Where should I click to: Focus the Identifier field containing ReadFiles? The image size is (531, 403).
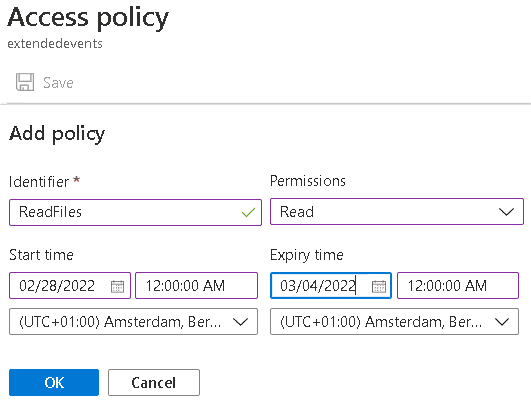click(x=135, y=212)
